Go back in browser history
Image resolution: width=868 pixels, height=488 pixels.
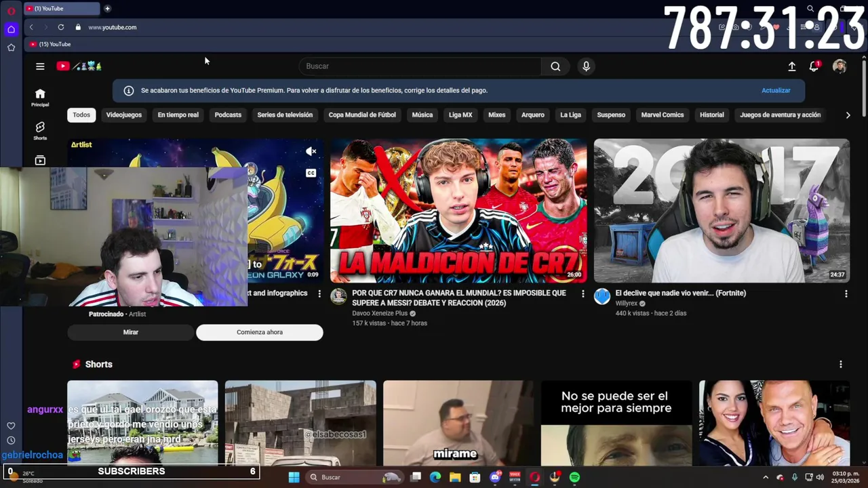(x=31, y=27)
